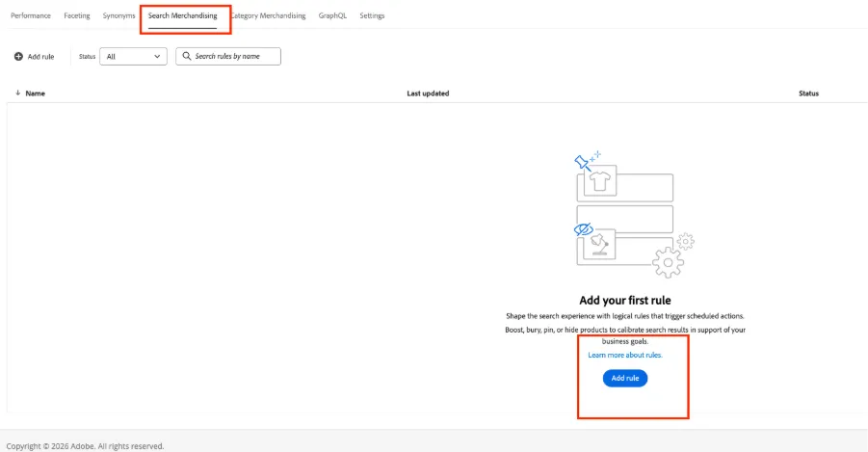Click the toolbar Add rule label

coord(41,57)
